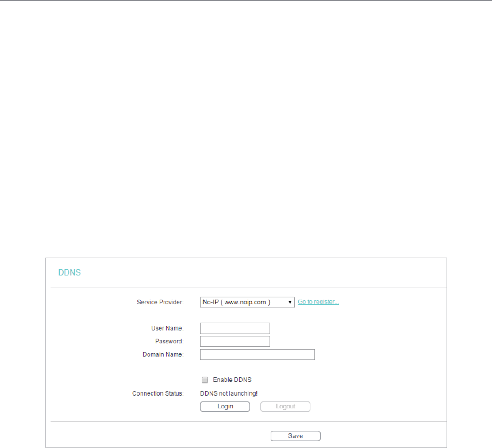
Task: Click the Login button
Action: point(225,407)
